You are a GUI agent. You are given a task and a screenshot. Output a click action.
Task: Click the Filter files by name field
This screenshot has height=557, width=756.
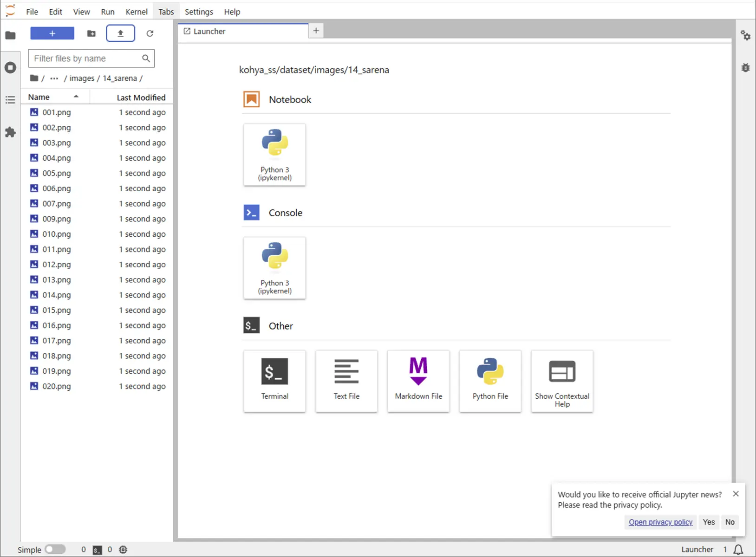pos(86,58)
